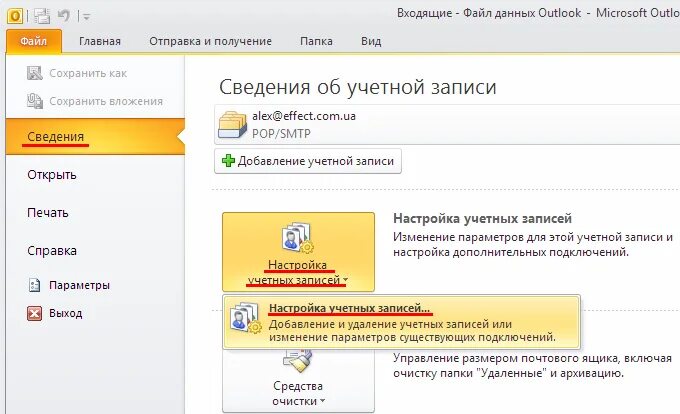The width and height of the screenshot is (680, 414).
Task: Click the Настройка учетных записей section heading
Action: pos(482,218)
